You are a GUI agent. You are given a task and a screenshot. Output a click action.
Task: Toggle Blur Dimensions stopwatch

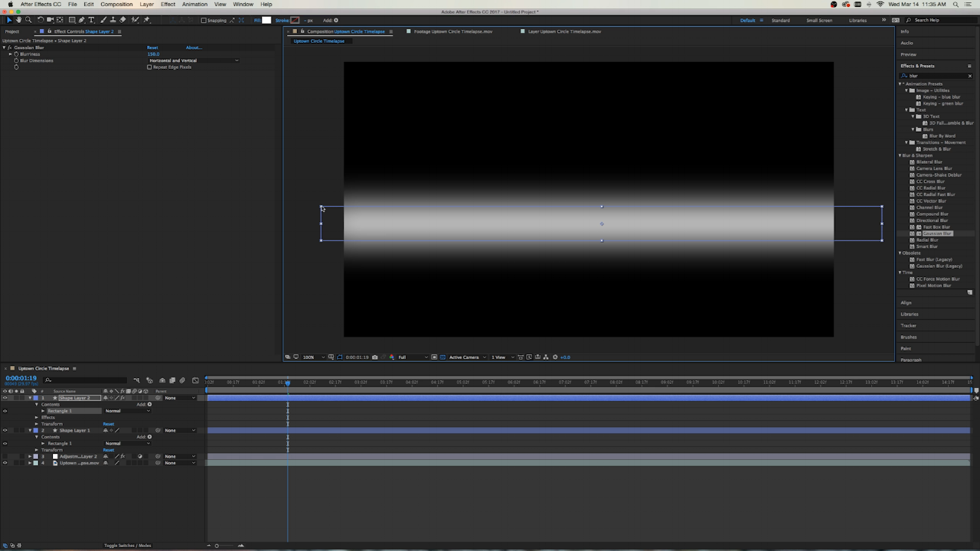point(16,60)
